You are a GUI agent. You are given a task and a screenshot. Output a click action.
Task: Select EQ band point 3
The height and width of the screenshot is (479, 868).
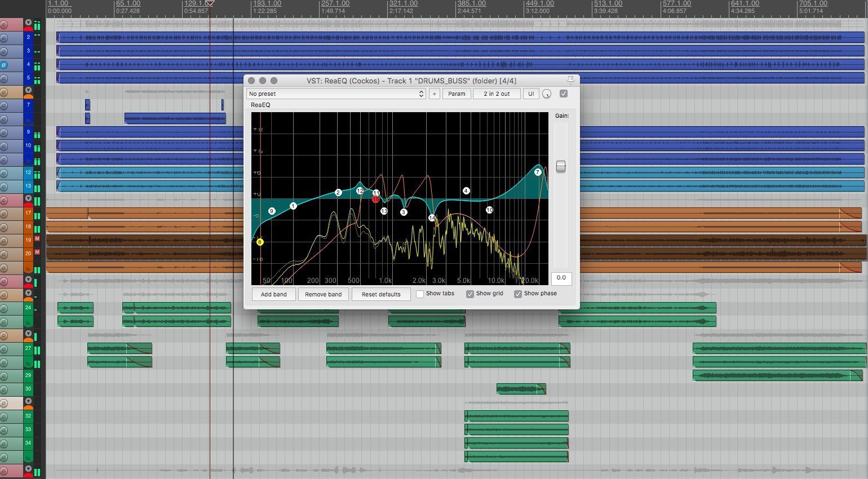tap(404, 212)
